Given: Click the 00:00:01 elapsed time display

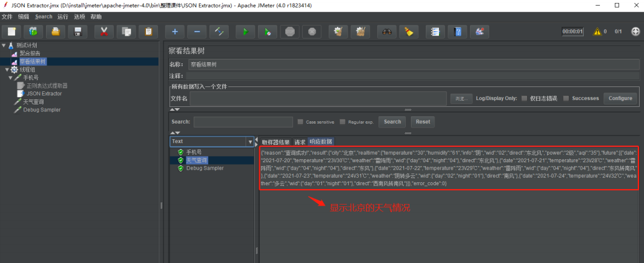Looking at the screenshot, I should pyautogui.click(x=573, y=32).
